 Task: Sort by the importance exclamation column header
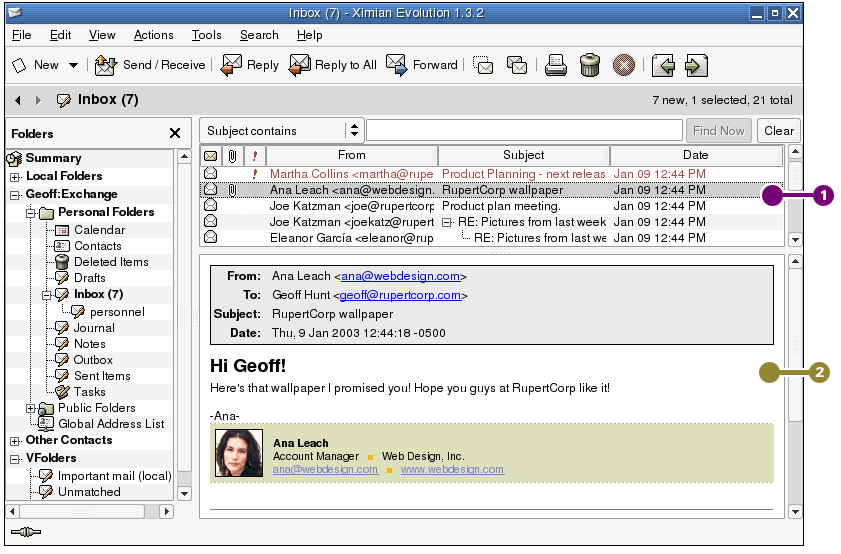[x=254, y=155]
